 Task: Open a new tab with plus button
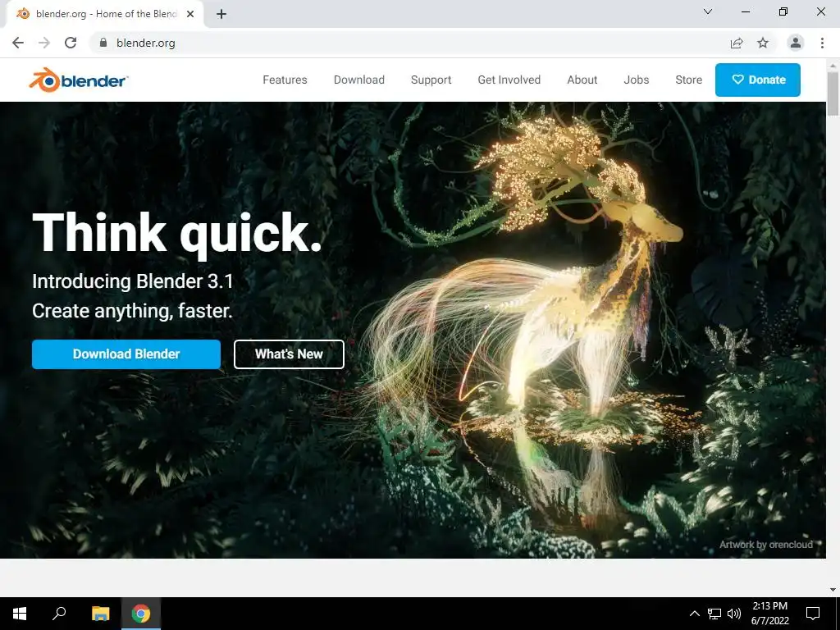(221, 15)
